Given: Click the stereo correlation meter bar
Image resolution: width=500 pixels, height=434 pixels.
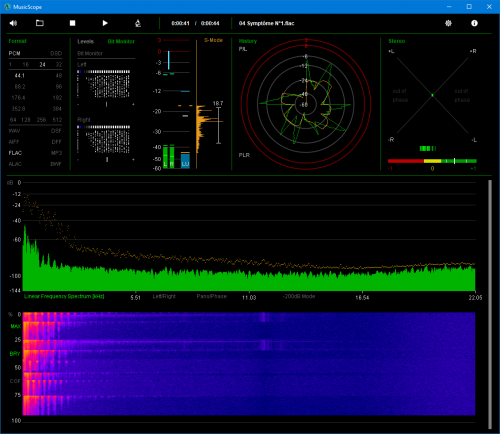Looking at the screenshot, I should point(432,161).
